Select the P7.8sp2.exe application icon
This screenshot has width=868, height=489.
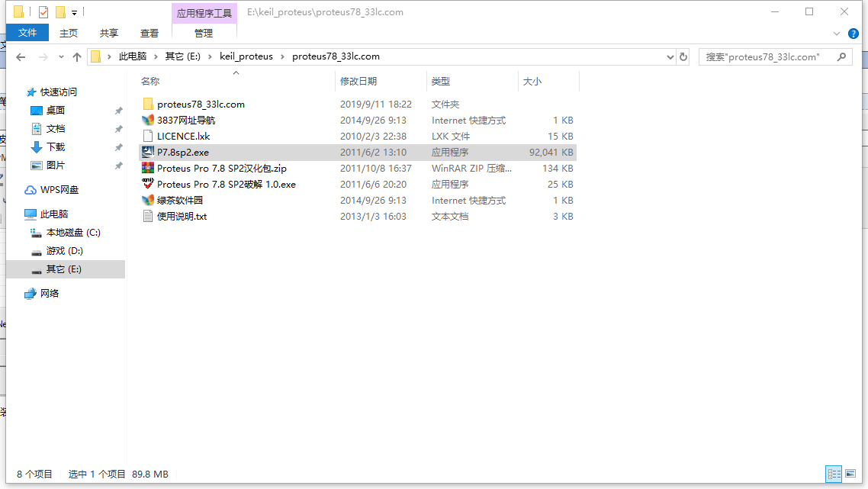(148, 153)
